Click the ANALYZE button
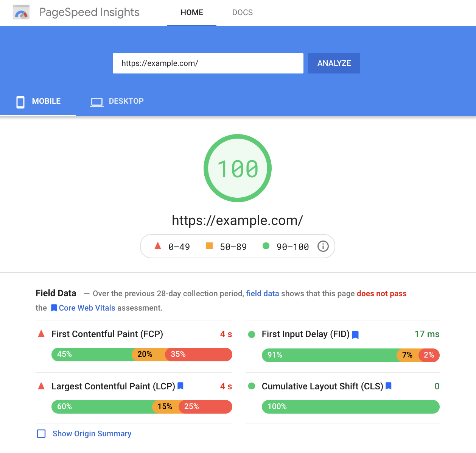The width and height of the screenshot is (476, 453). coord(334,63)
